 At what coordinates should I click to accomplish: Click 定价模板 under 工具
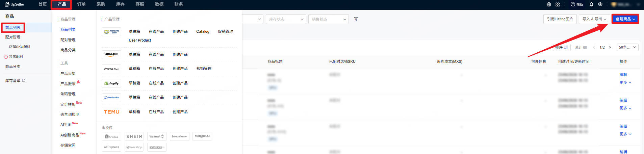point(68,104)
